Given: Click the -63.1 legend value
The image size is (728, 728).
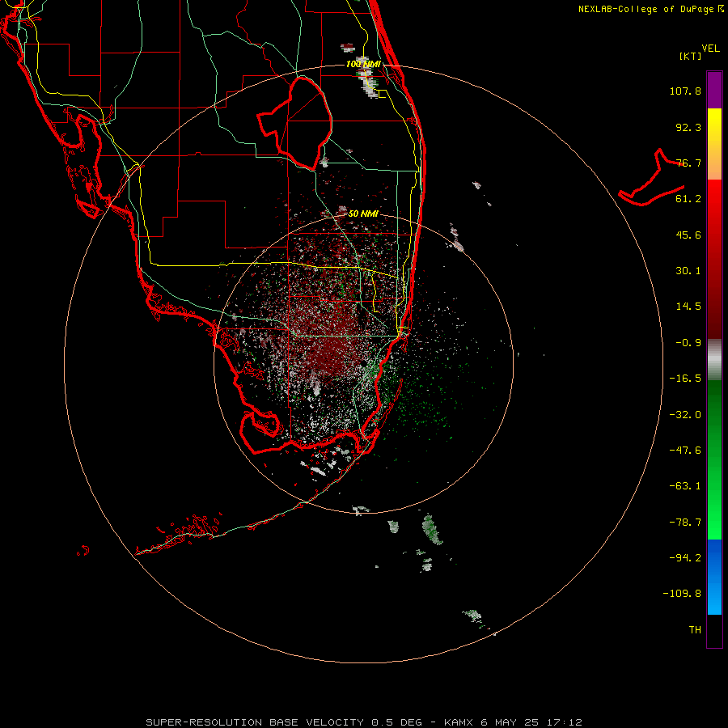Looking at the screenshot, I should coord(685,486).
